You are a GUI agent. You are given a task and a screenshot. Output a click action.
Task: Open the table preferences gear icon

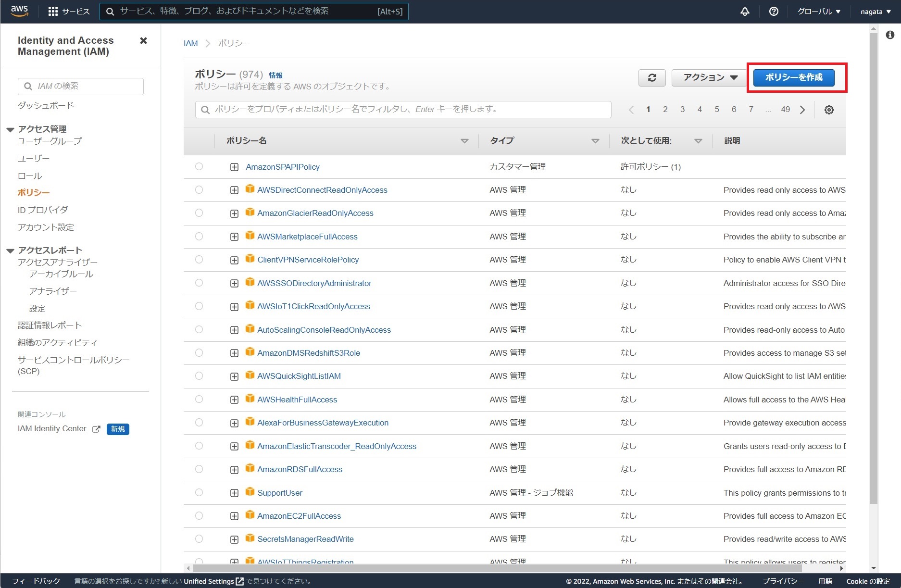coord(828,109)
